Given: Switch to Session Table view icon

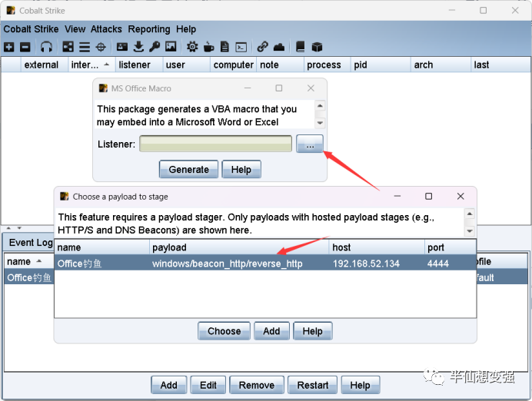Looking at the screenshot, I should click(85, 47).
